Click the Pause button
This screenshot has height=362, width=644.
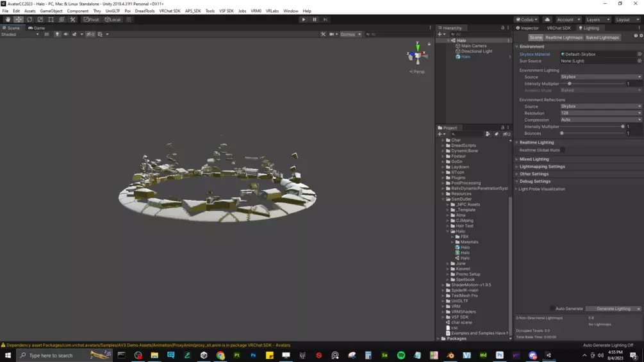click(314, 19)
